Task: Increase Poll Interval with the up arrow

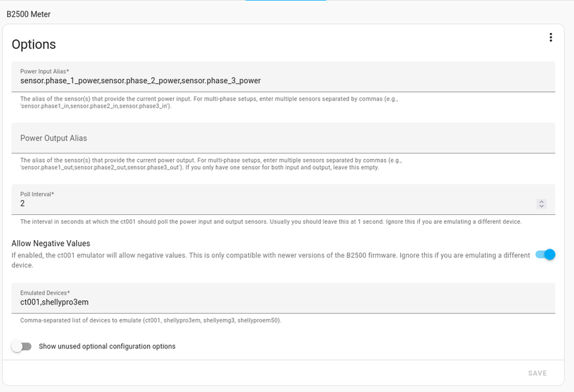Action: 542,201
